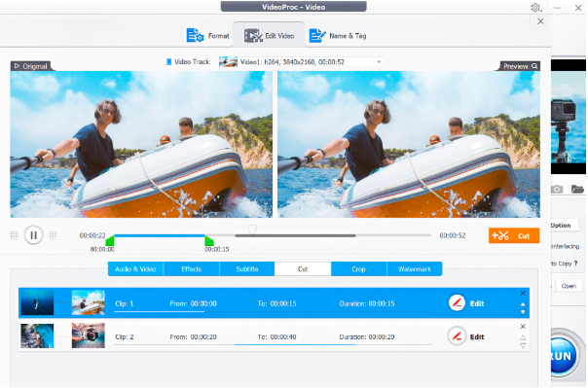Click the Auto Copy help question mark
Viewport: 588px width, 388px height.
pos(575,264)
